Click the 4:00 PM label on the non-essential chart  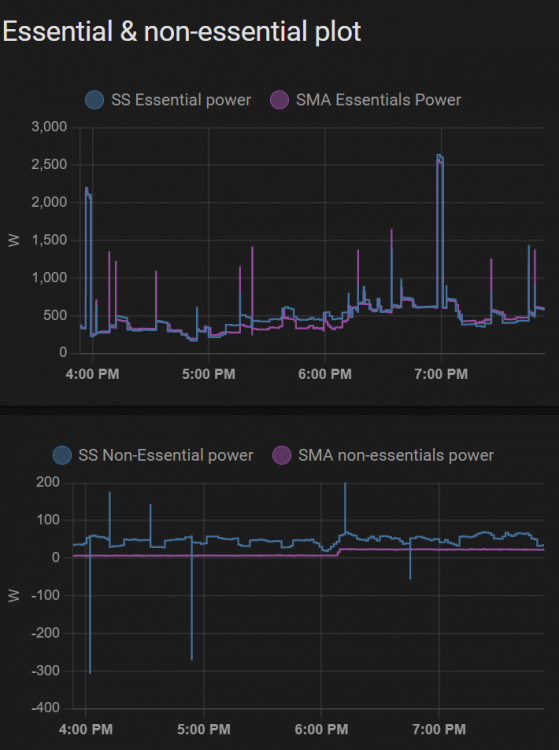[86, 729]
